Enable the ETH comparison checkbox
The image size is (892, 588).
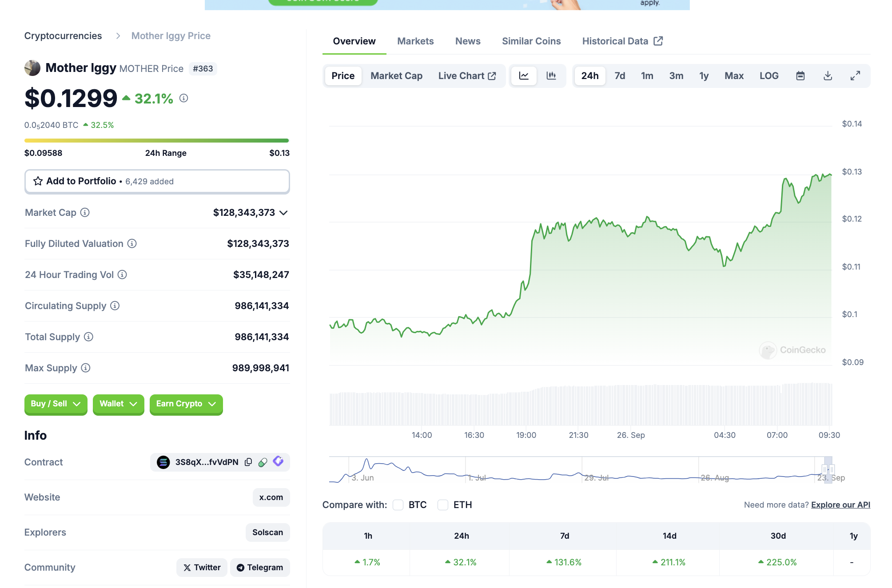(443, 505)
